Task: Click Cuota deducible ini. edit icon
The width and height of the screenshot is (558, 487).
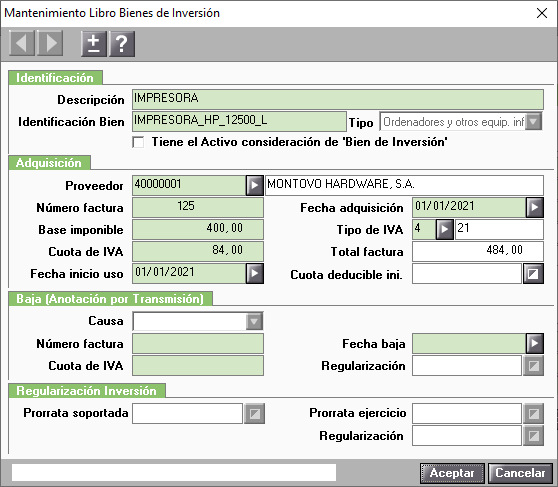Action: (x=533, y=273)
